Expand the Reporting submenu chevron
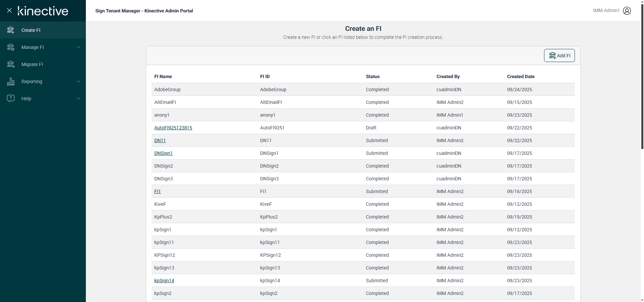Viewport: 644px width, 302px height. tap(78, 81)
